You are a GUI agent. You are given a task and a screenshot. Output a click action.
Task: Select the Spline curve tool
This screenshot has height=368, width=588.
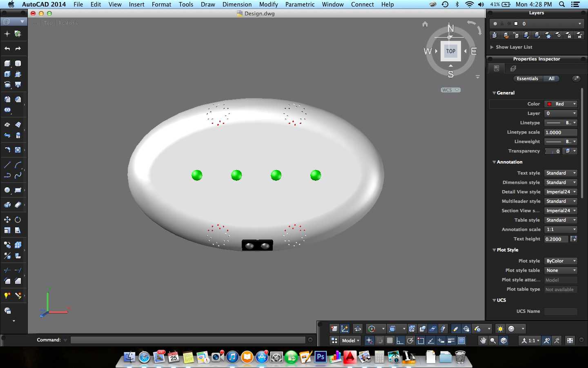tap(18, 175)
